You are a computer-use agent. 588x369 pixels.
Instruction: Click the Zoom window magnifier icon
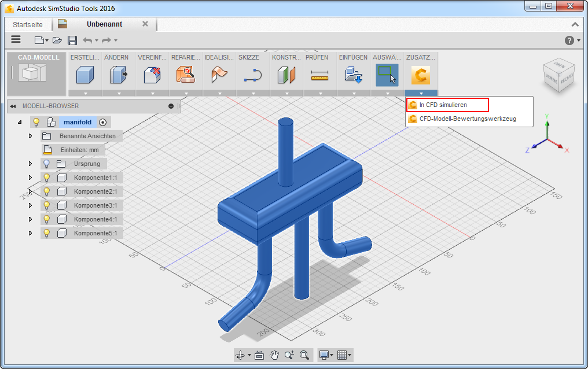pos(304,355)
